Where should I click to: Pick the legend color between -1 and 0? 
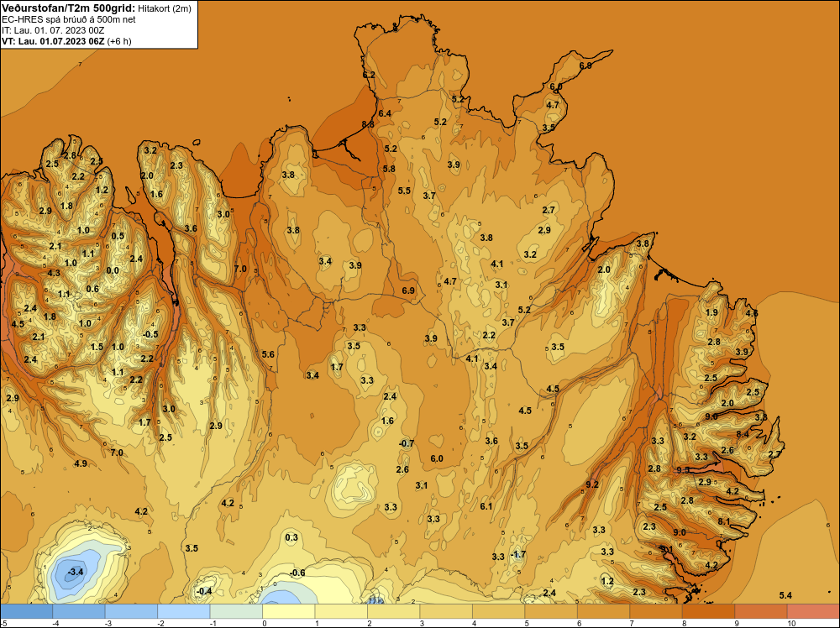click(236, 611)
